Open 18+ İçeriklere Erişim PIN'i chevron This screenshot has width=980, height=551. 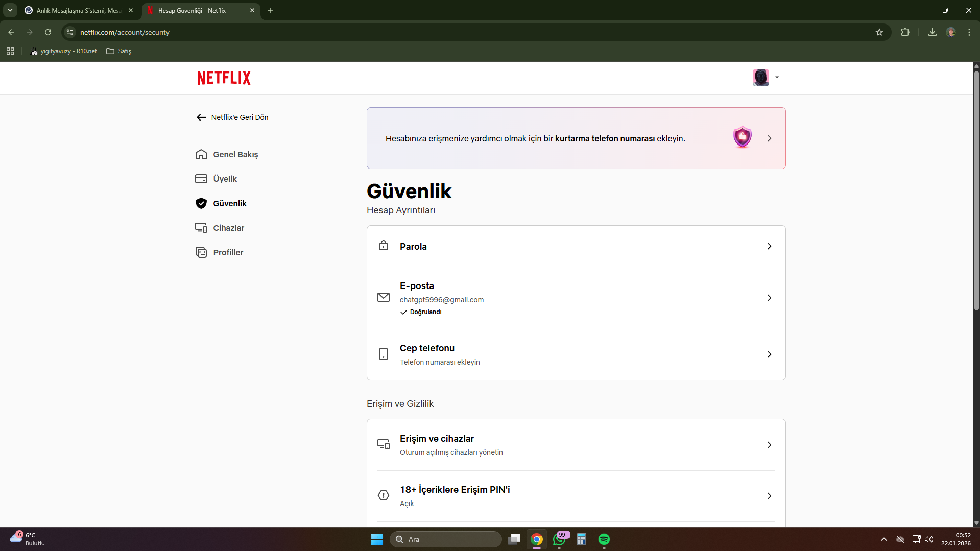(769, 496)
